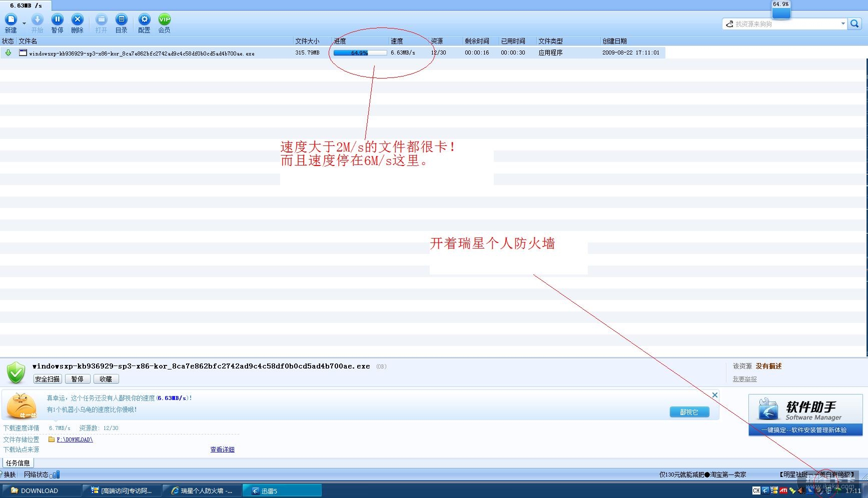Click the CH language indicator in the tray
The height and width of the screenshot is (498, 868).
[x=756, y=490]
